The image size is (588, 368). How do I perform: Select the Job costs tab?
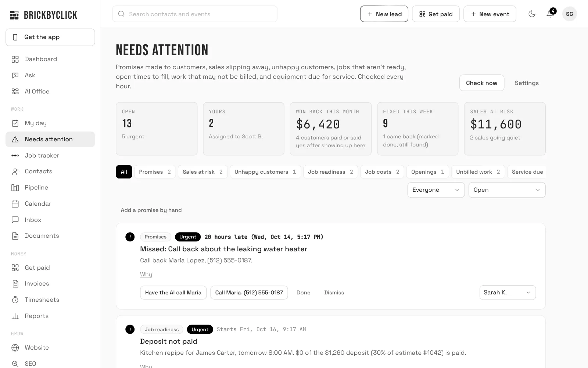tap(382, 172)
